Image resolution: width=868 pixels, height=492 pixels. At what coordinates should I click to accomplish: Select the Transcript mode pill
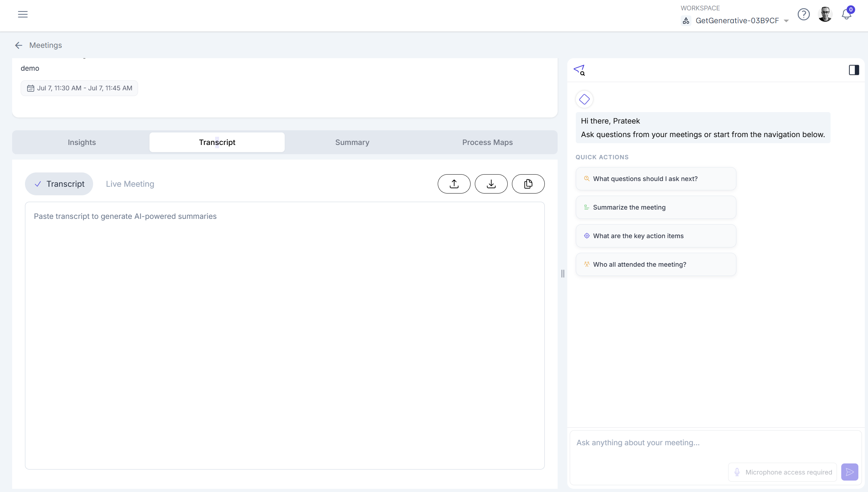coord(59,184)
